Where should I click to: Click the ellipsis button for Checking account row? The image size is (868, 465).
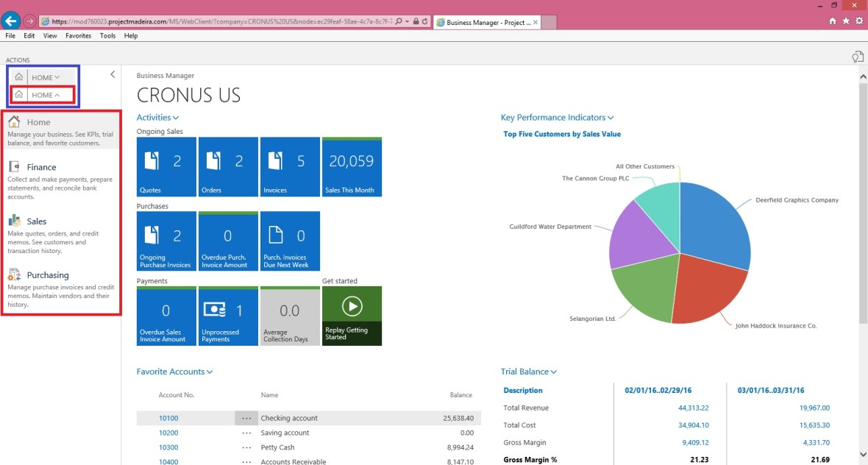[246, 418]
